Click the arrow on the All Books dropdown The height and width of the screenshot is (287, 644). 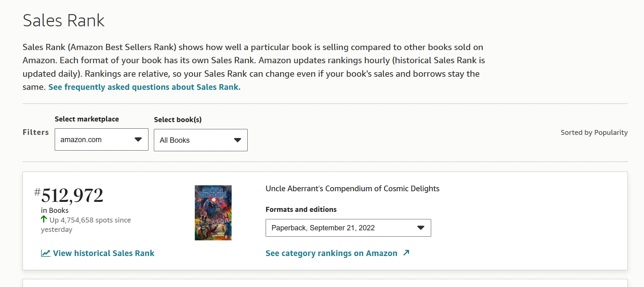click(x=238, y=140)
